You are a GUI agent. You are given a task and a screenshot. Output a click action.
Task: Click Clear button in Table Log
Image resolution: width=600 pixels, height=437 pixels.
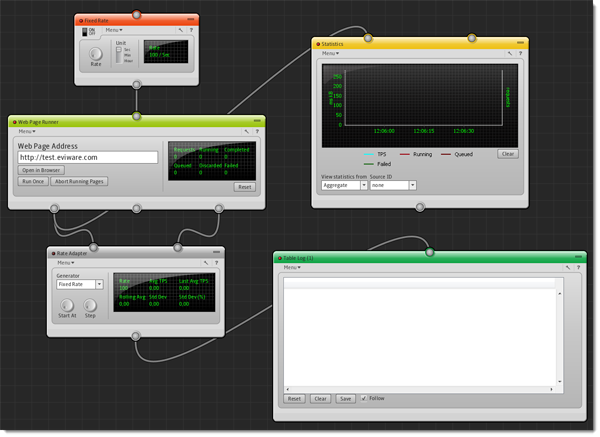coord(320,399)
